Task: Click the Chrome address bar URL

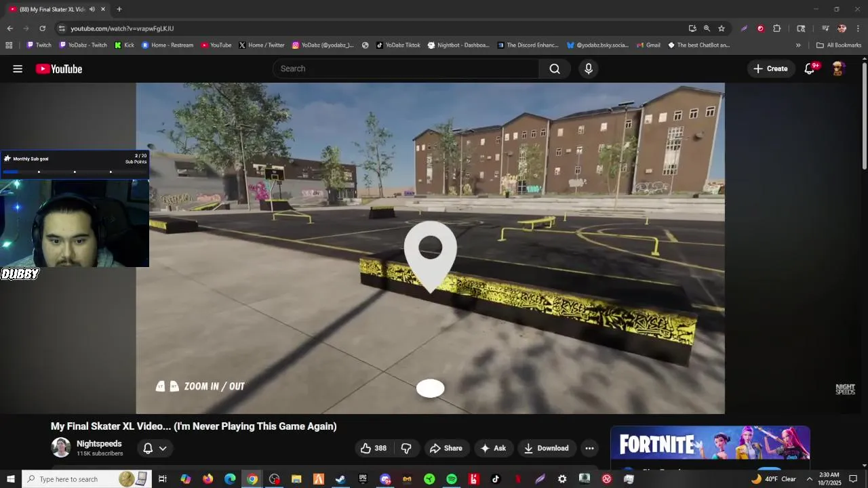Action: (x=122, y=28)
